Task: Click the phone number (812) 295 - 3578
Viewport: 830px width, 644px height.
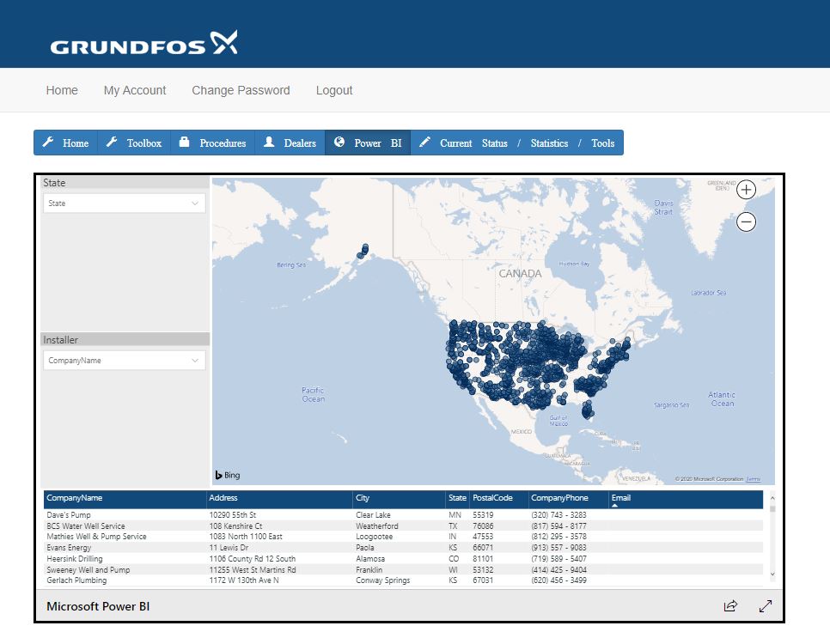Action: [558, 537]
